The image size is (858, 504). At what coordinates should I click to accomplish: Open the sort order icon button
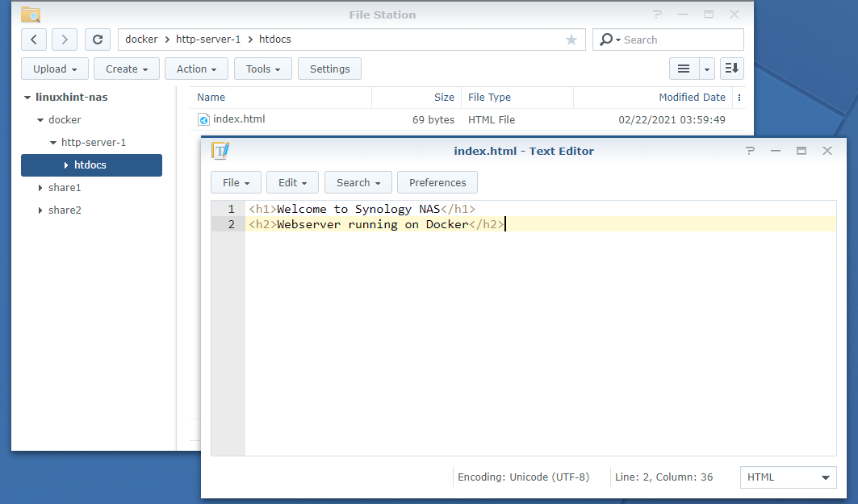(731, 69)
